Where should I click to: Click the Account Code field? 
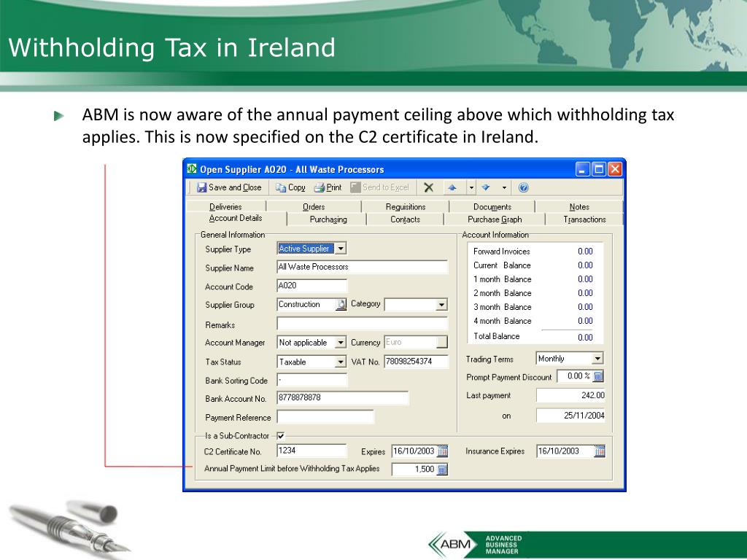click(312, 286)
